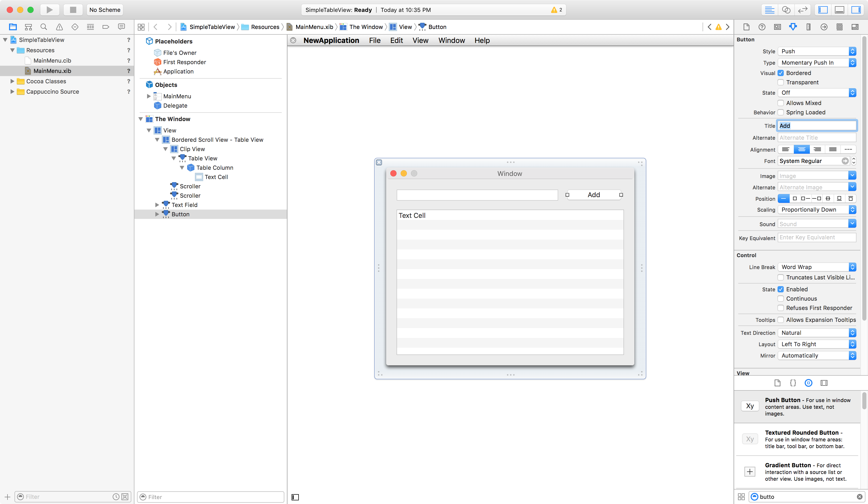Select MainMenu.cib in navigator
This screenshot has height=504, width=868.
point(52,60)
